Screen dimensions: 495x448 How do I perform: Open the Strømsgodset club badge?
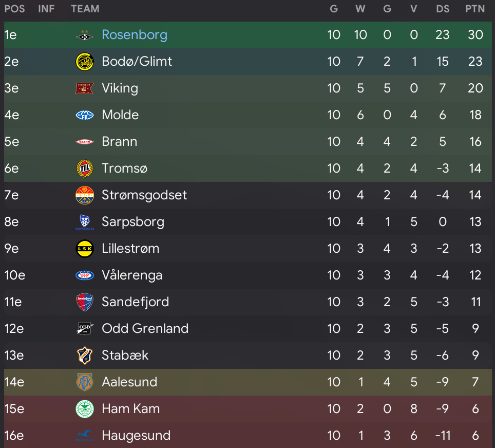tap(85, 195)
